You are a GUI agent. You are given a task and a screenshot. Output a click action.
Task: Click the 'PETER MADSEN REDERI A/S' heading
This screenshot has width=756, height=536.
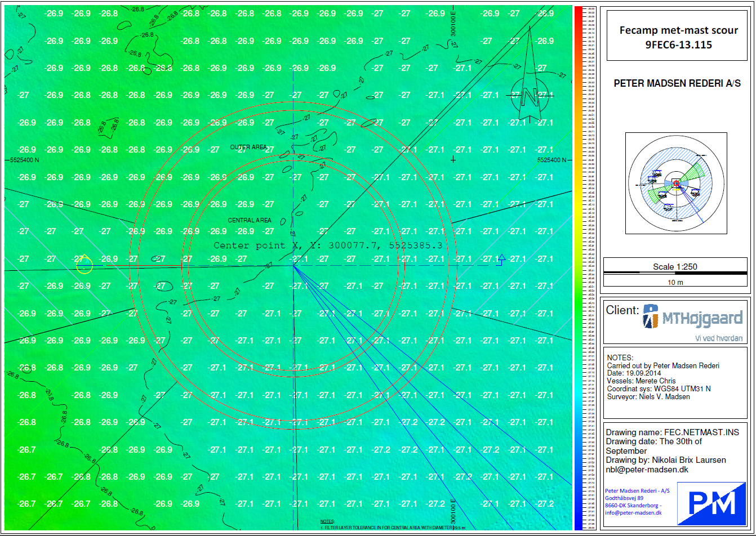coord(677,83)
